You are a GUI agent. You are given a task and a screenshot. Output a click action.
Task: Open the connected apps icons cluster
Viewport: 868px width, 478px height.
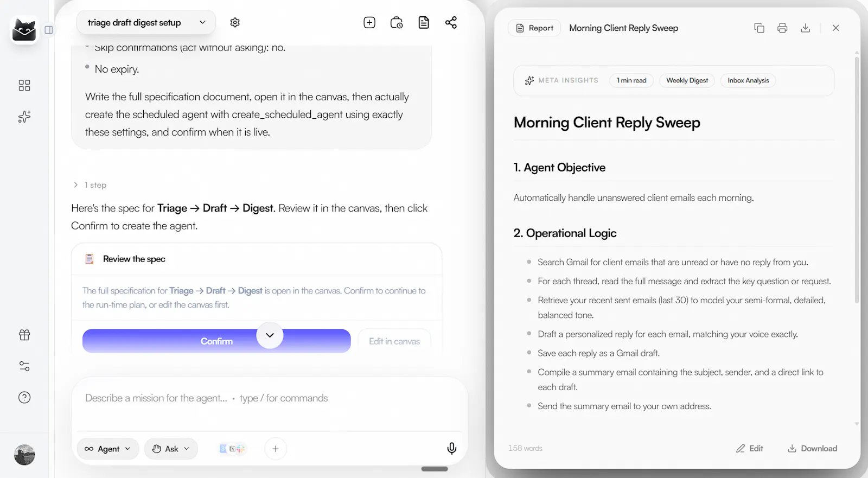coord(232,449)
